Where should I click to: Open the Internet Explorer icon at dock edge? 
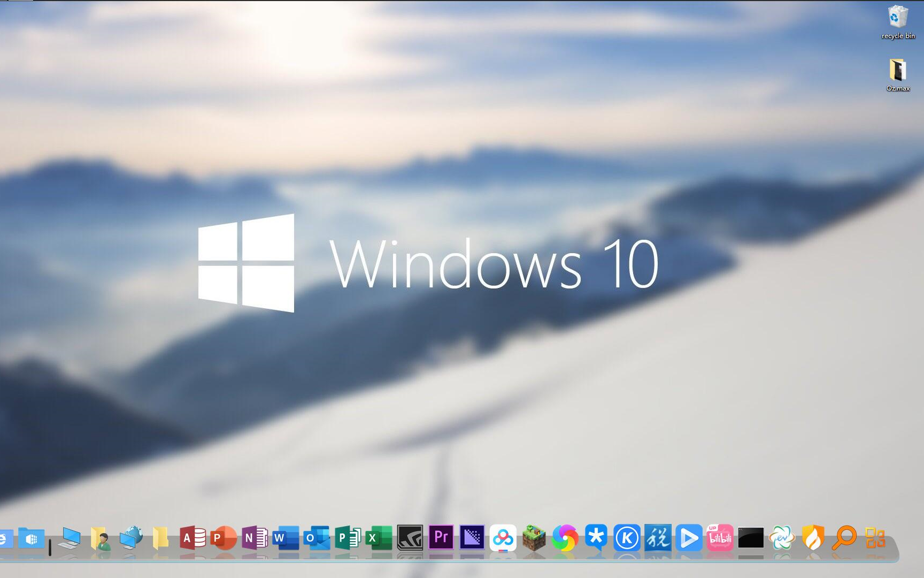[6, 538]
